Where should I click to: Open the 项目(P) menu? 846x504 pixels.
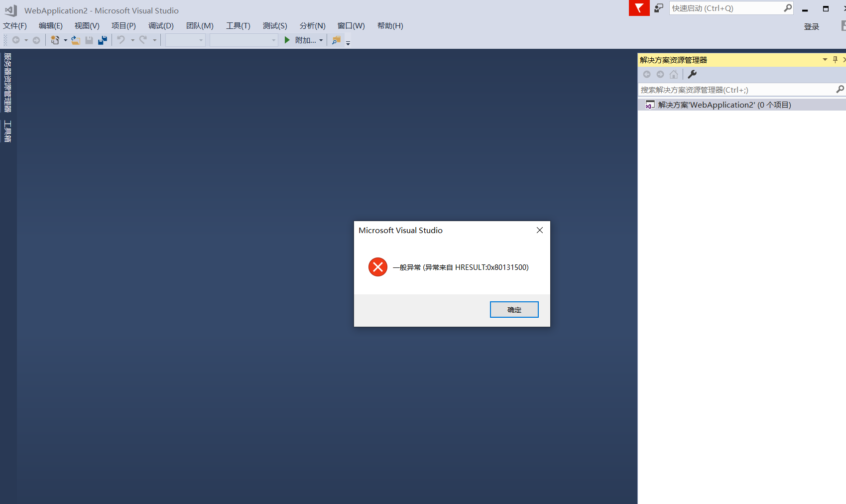click(123, 25)
